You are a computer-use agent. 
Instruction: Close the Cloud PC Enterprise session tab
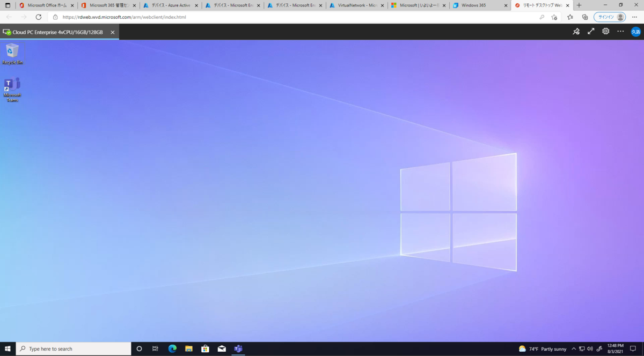tap(112, 32)
